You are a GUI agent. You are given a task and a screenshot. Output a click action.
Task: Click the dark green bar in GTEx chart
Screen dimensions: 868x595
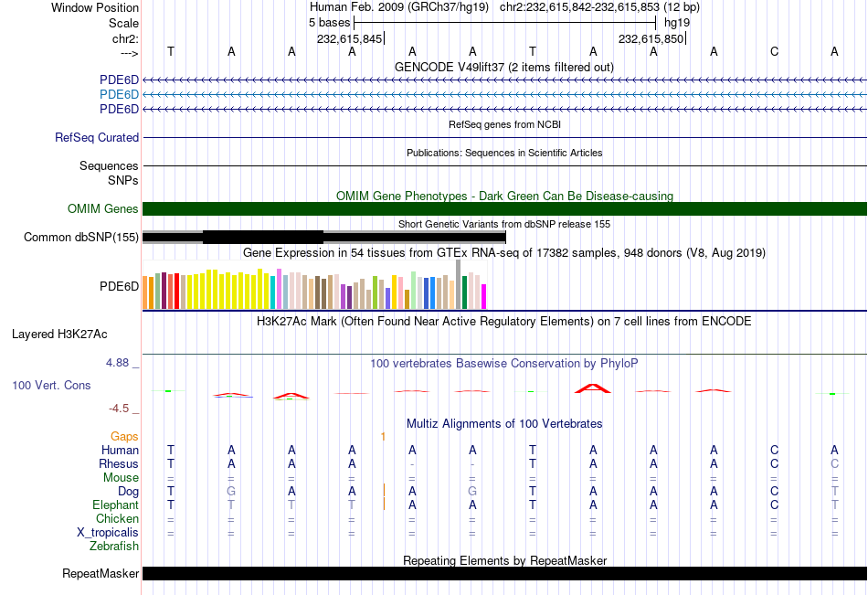coord(465,292)
